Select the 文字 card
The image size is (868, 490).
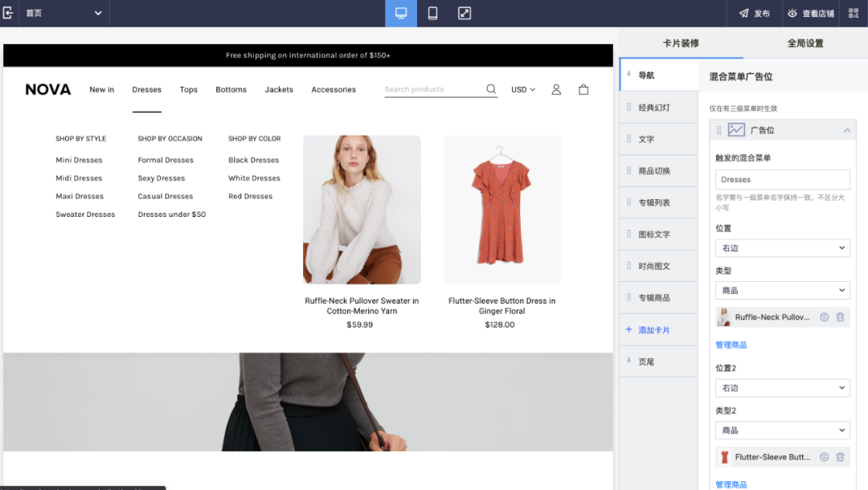click(x=659, y=139)
